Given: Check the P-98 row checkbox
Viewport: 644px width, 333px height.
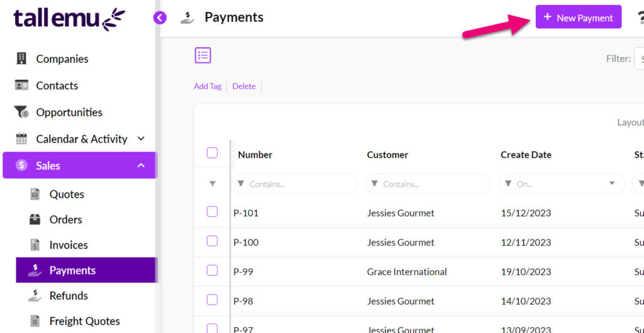Looking at the screenshot, I should [212, 300].
